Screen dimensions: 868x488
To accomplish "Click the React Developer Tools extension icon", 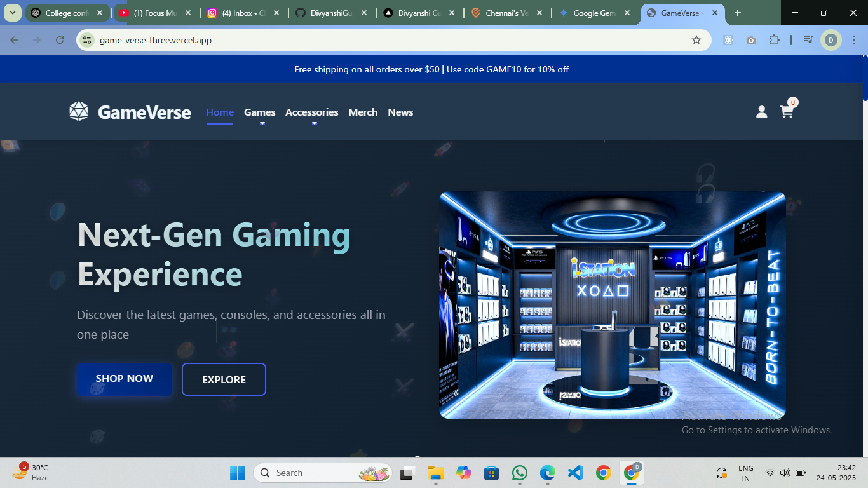I will point(728,40).
